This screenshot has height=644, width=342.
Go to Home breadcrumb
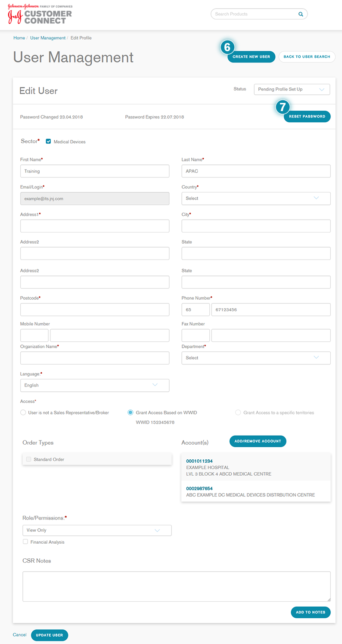(19, 38)
